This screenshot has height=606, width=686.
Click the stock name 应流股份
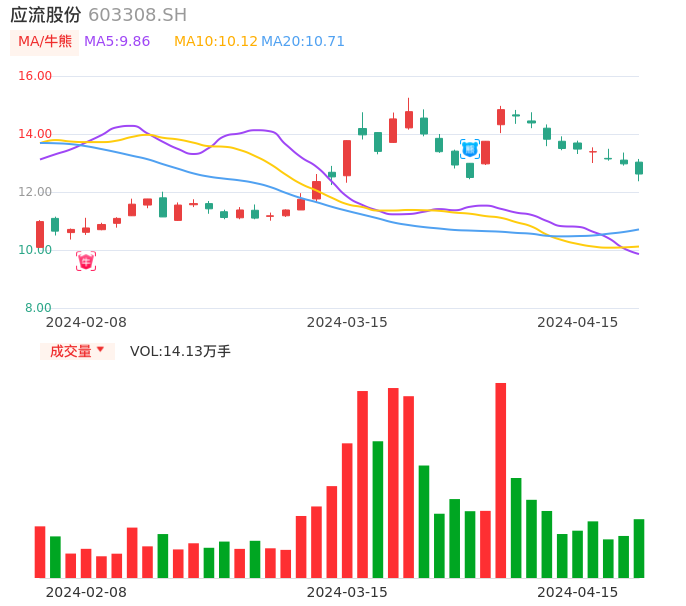[x=46, y=15]
